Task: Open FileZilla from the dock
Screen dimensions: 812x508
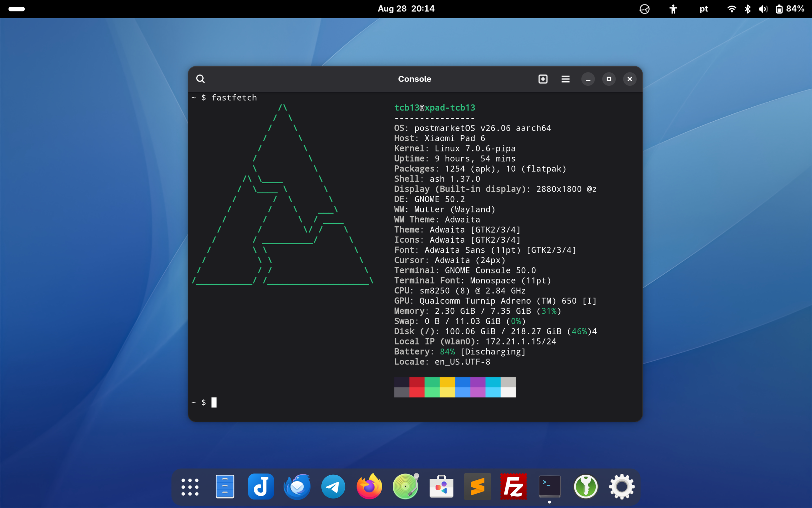Action: [x=514, y=487]
